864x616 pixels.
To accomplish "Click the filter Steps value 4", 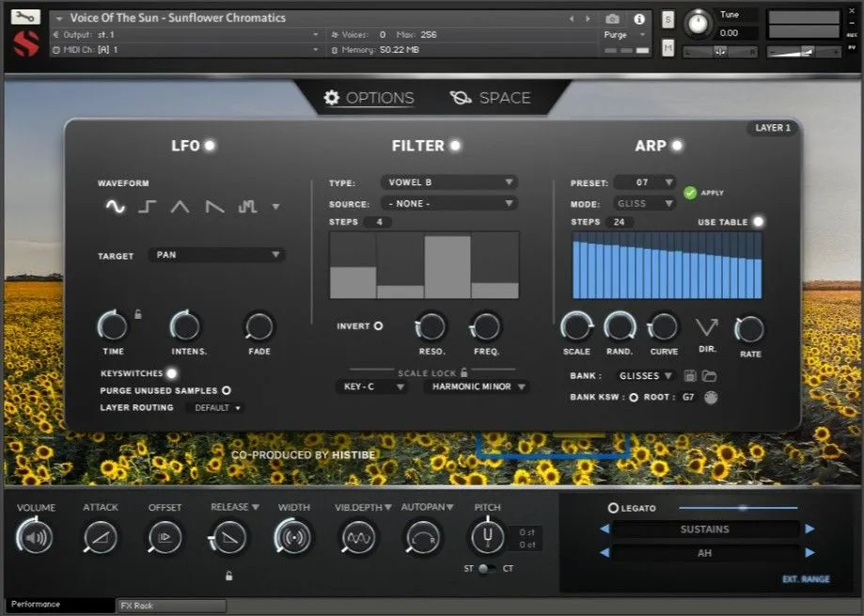I will 379,222.
